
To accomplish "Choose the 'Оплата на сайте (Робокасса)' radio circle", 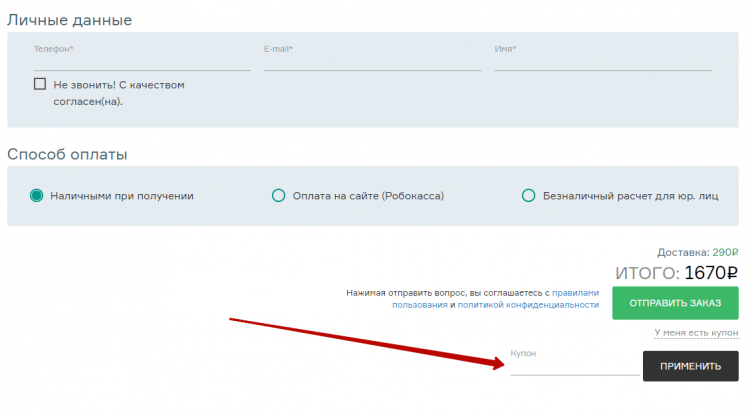I will point(279,196).
